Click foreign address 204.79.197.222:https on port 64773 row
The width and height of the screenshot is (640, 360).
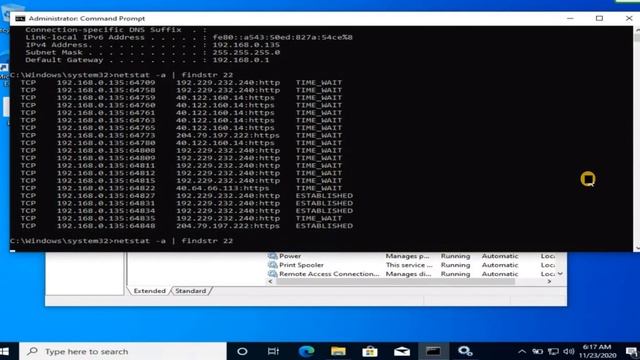(228, 135)
